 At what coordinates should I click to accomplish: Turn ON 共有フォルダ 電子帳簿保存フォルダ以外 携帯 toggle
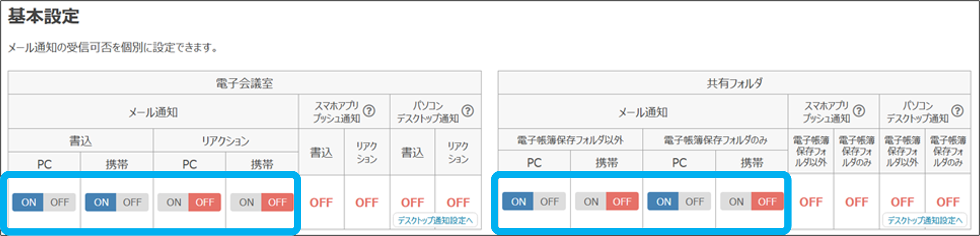pyautogui.click(x=591, y=202)
